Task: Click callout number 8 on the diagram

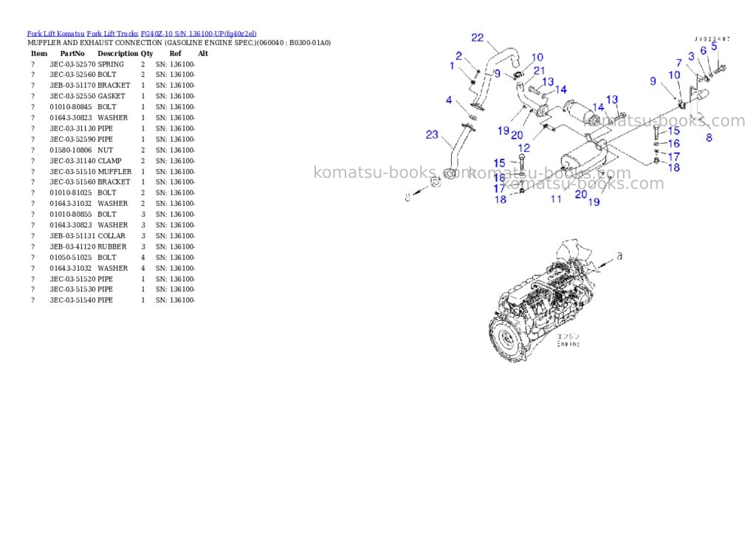Action: pyautogui.click(x=709, y=137)
